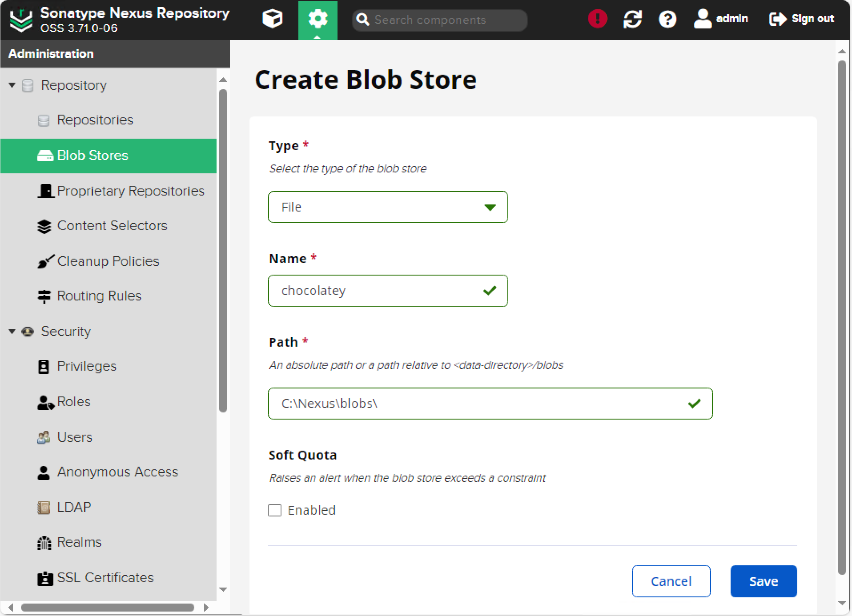
Task: Collapse the Repository tree group
Action: tap(12, 85)
